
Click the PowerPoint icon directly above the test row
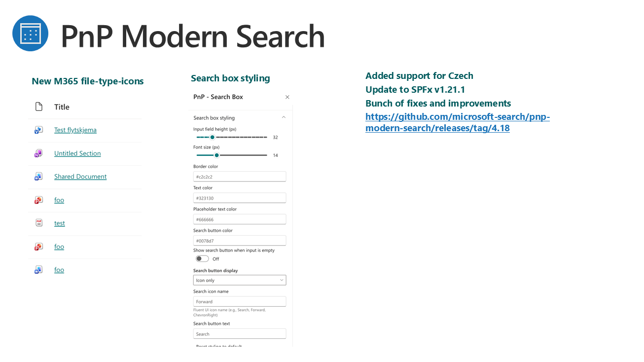tap(38, 200)
